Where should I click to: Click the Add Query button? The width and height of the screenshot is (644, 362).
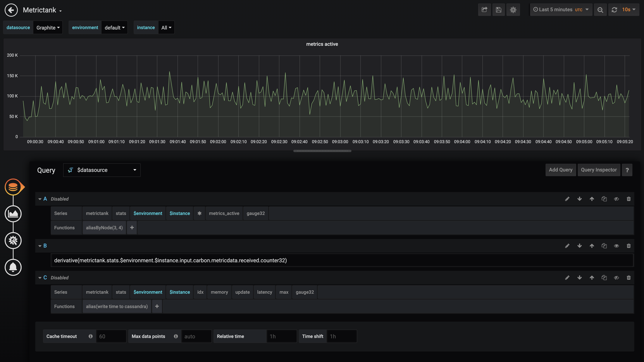click(561, 170)
